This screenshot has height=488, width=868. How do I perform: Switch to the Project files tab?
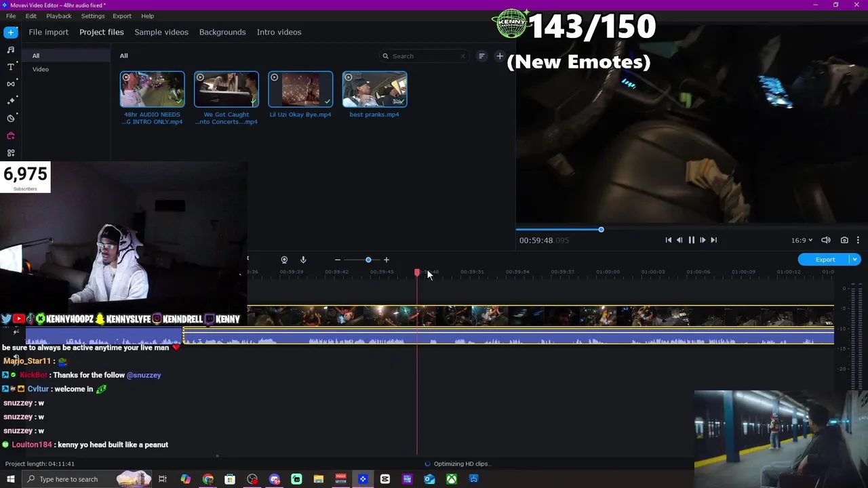pyautogui.click(x=102, y=32)
